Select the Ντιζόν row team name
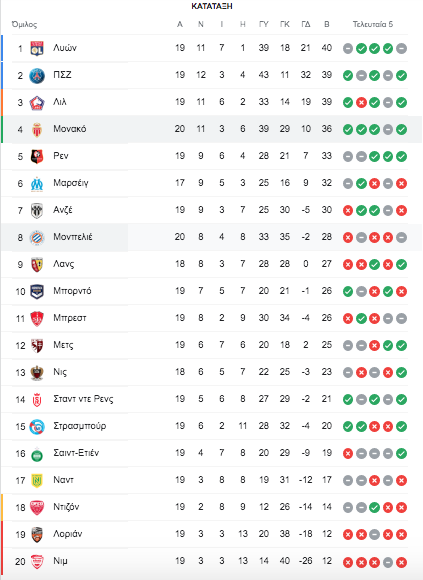The height and width of the screenshot is (580, 423). click(x=66, y=507)
